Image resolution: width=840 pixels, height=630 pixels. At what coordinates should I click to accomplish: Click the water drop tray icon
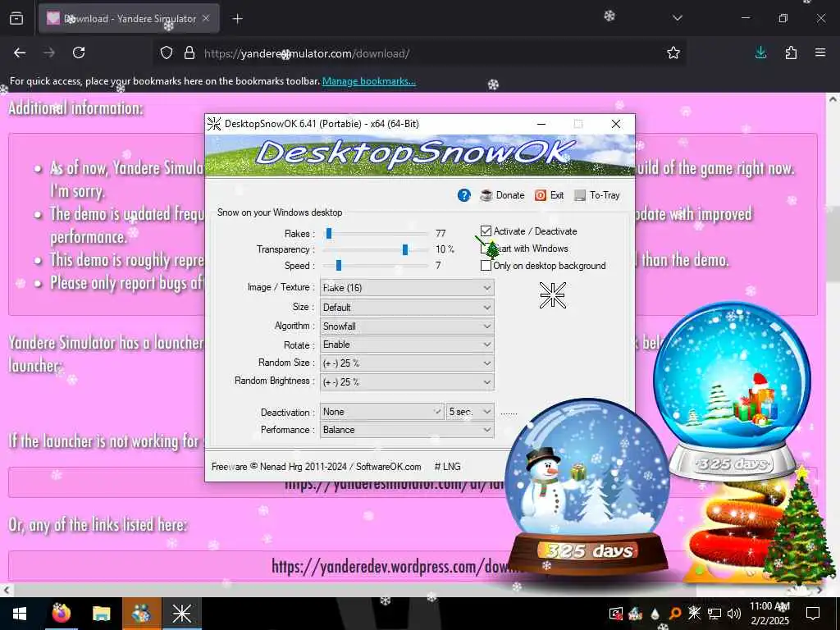pyautogui.click(x=655, y=614)
